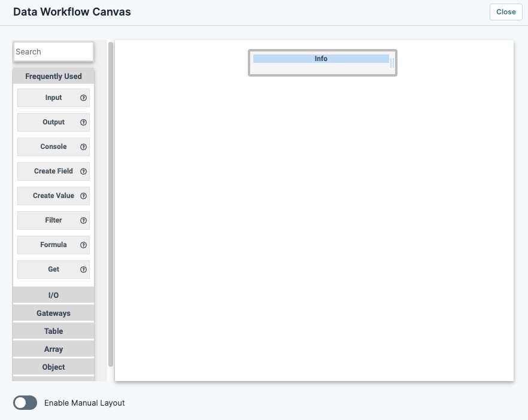Expand the I/O operator section
The image size is (528, 420).
tap(53, 295)
